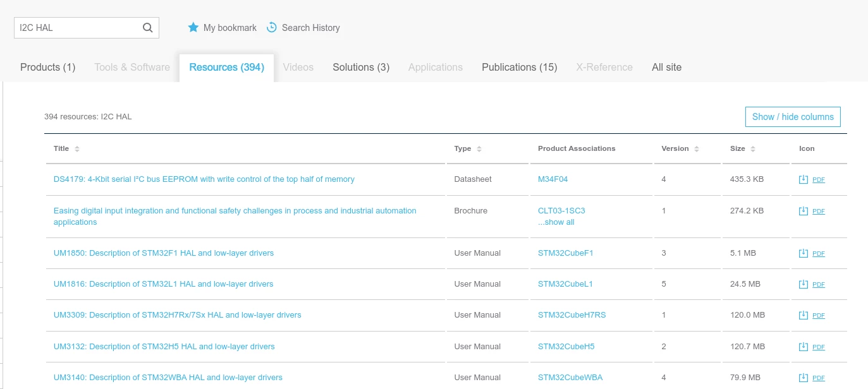868x389 pixels.
Task: Click Show / hide columns button
Action: (793, 117)
